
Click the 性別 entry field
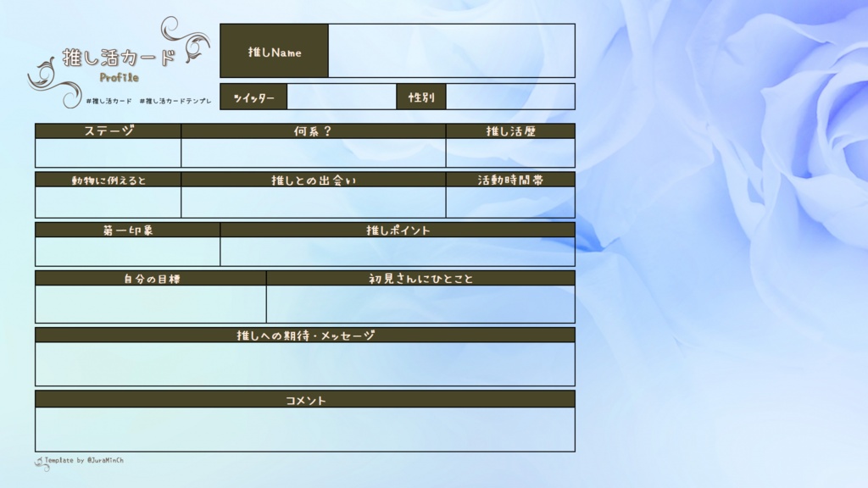tap(510, 97)
